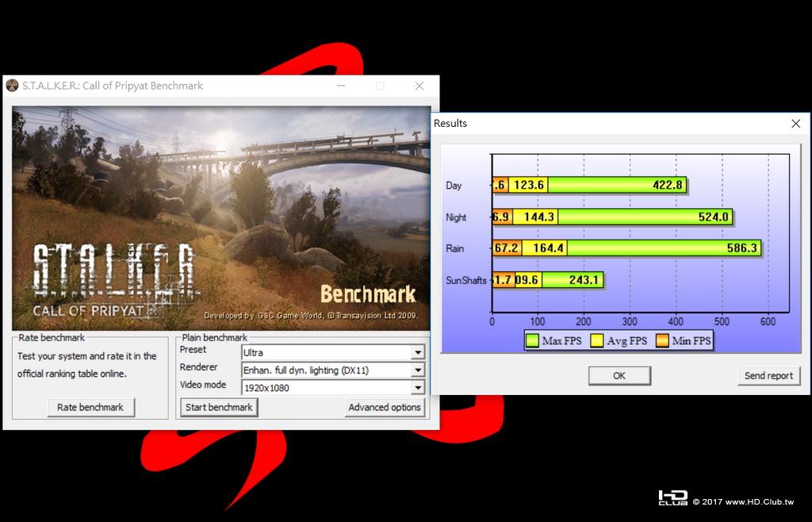
Task: Open Advanced options
Action: [385, 408]
